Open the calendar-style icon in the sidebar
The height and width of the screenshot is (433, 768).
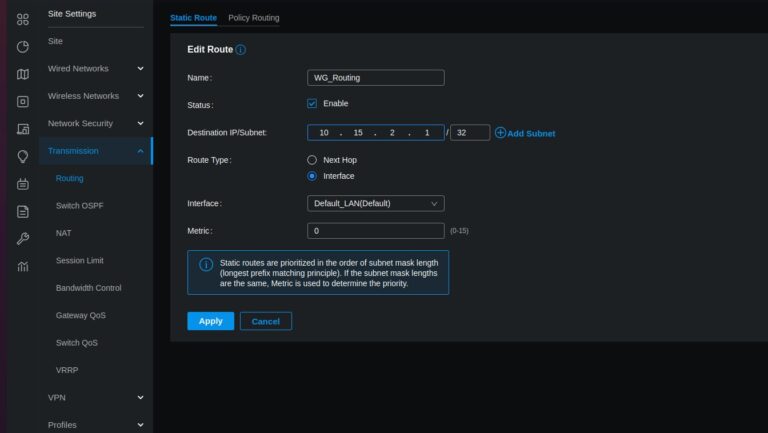pyautogui.click(x=23, y=184)
